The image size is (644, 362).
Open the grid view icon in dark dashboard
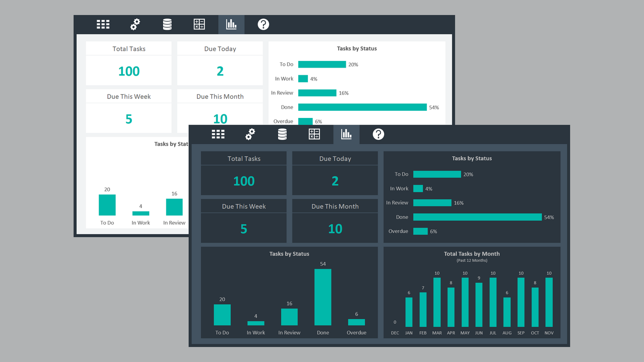218,134
